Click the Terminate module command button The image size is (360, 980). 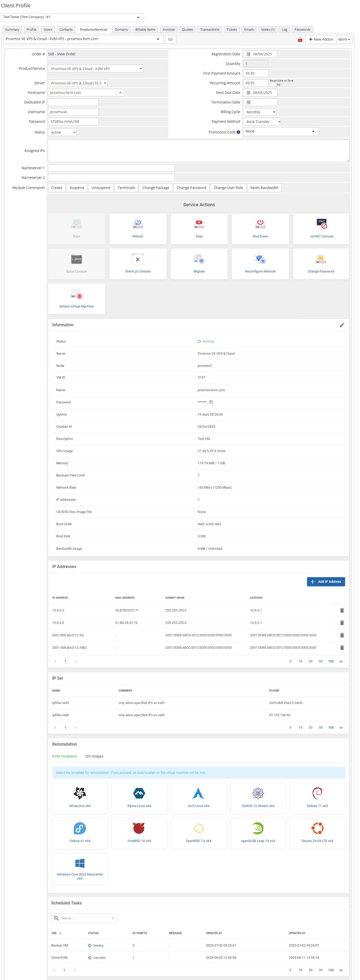(x=126, y=188)
